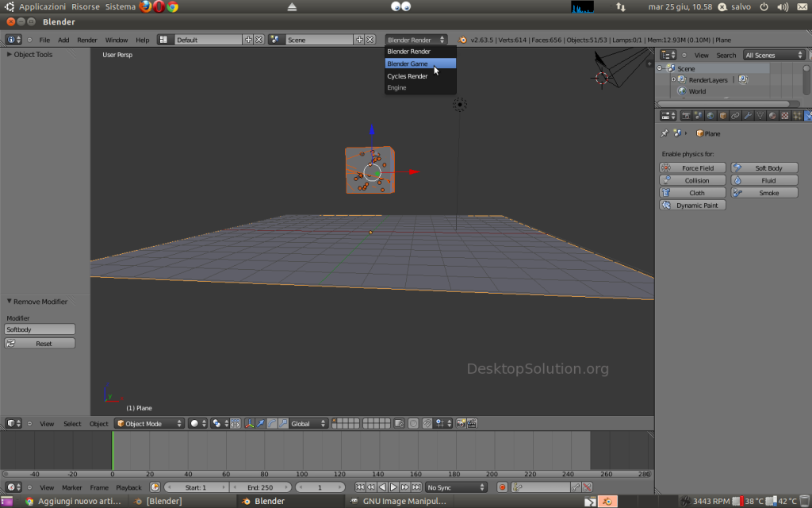Open the Material properties sphere icon
812x508 pixels.
tap(772, 116)
